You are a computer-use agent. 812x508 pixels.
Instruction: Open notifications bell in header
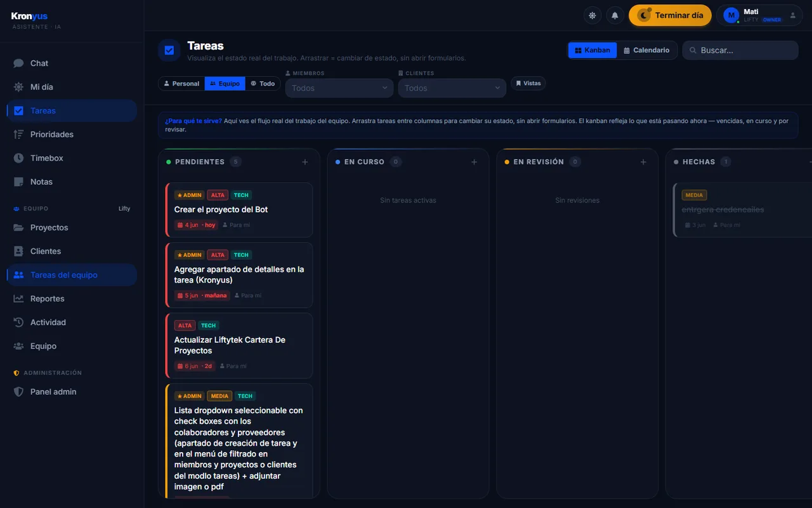(615, 15)
